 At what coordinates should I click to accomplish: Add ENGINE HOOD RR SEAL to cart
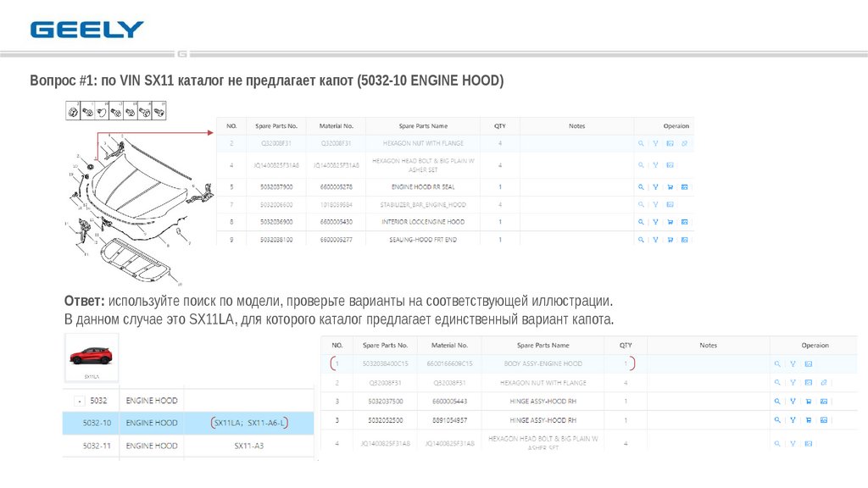pyautogui.click(x=670, y=187)
